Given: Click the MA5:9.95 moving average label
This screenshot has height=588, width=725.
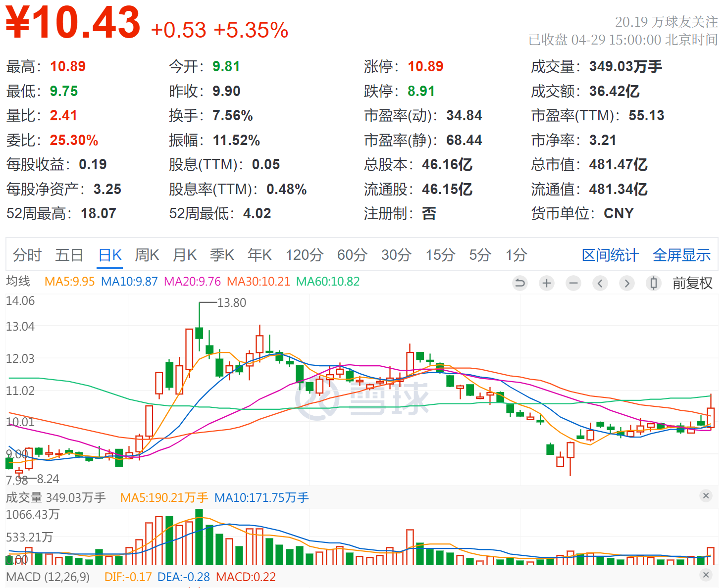Looking at the screenshot, I should (69, 282).
